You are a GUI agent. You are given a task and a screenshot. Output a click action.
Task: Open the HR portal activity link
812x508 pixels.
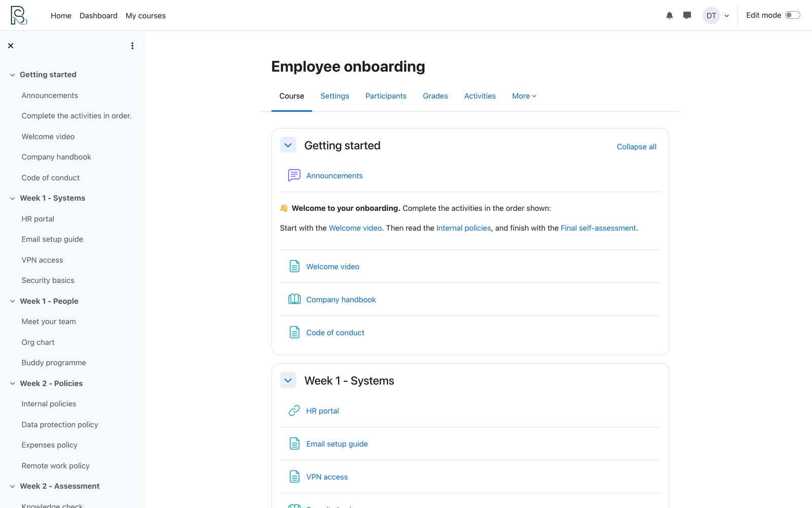pyautogui.click(x=323, y=411)
